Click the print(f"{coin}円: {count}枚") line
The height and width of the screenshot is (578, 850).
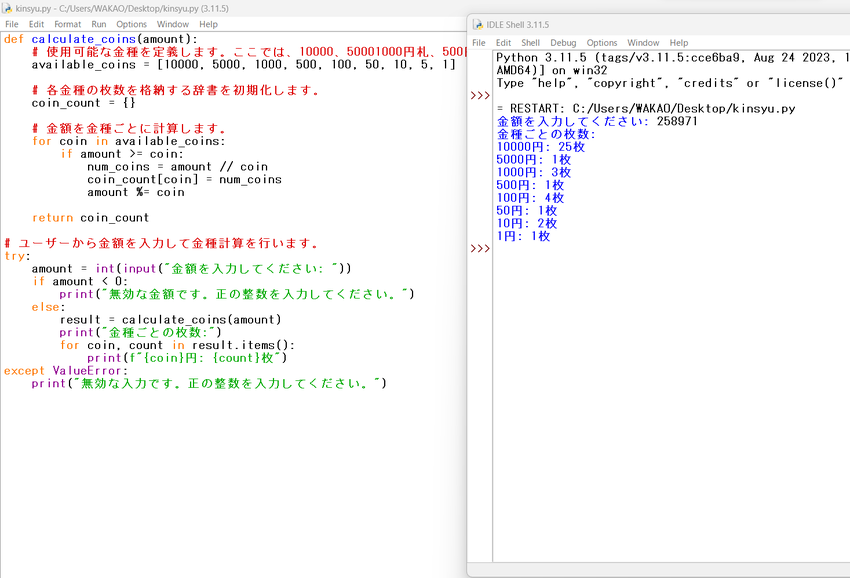tap(187, 358)
